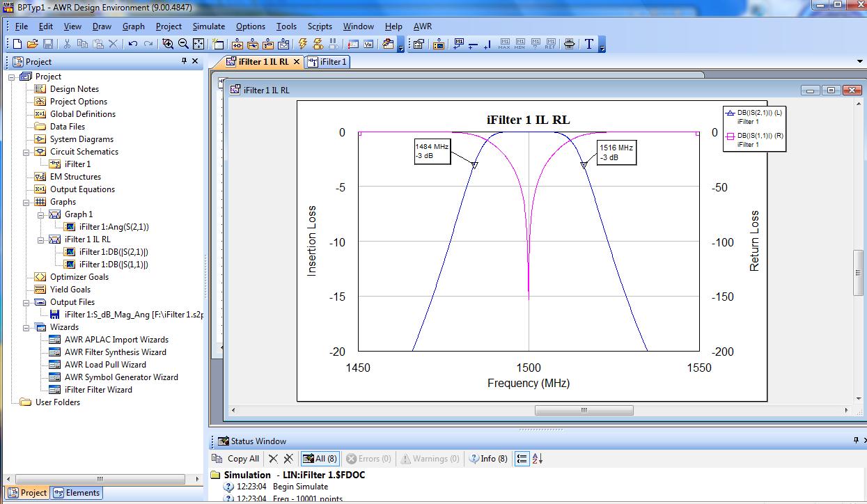Open a project using the folder icon
This screenshot has height=504, width=867.
tap(33, 44)
